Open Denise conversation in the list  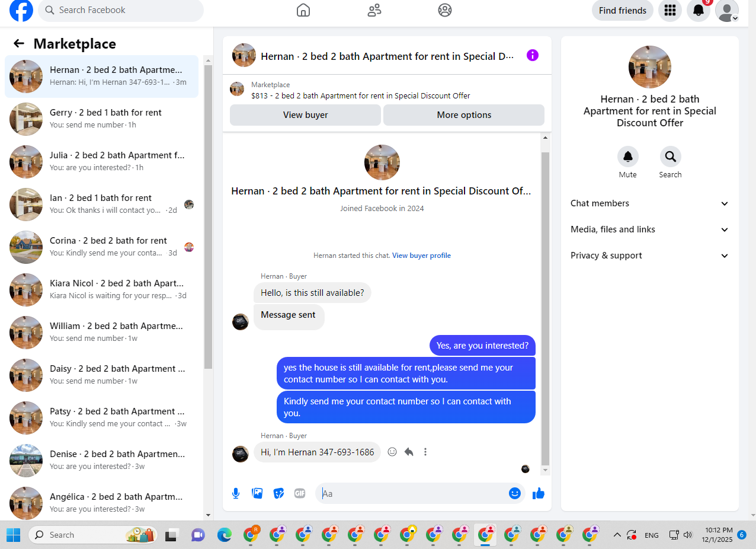coord(102,461)
